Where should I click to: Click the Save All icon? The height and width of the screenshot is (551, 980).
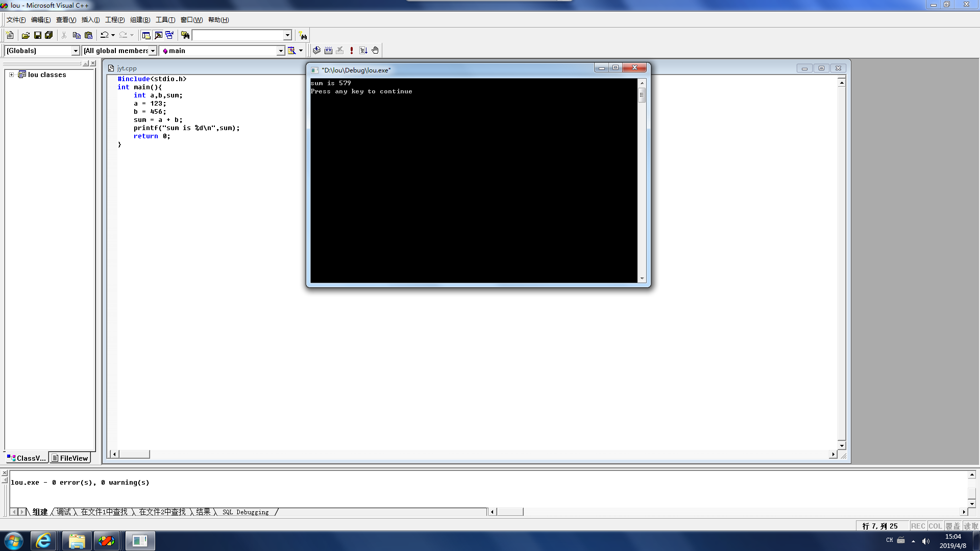tap(49, 35)
